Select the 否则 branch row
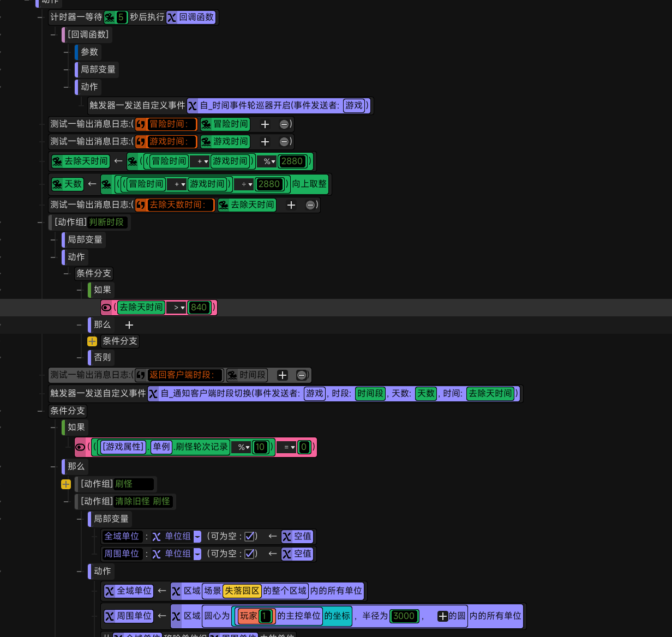 101,358
